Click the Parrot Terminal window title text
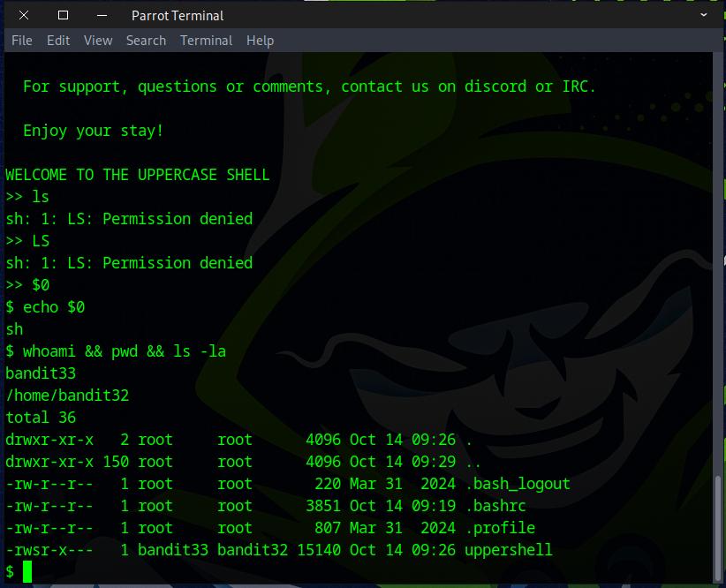Image resolution: width=726 pixels, height=588 pixels. (x=178, y=15)
